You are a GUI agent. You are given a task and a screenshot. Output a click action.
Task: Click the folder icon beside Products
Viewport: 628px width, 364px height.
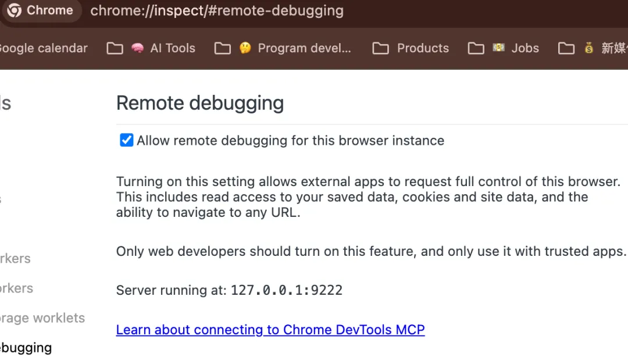point(380,48)
